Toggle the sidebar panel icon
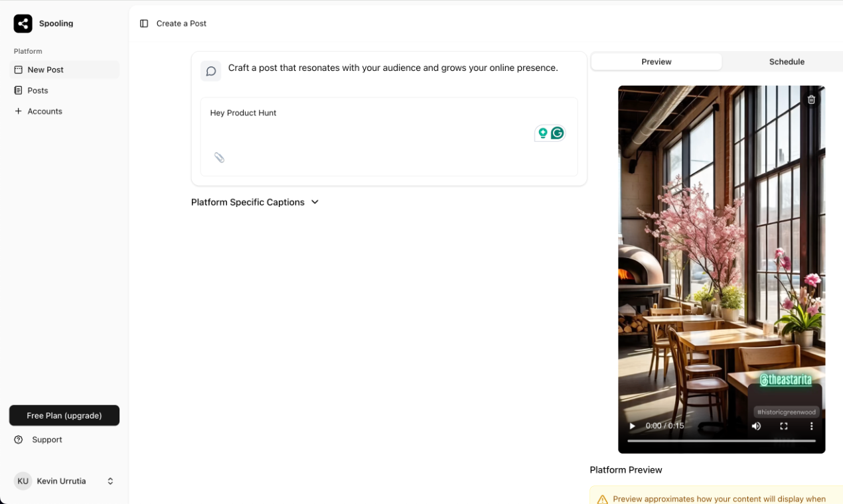 tap(144, 24)
